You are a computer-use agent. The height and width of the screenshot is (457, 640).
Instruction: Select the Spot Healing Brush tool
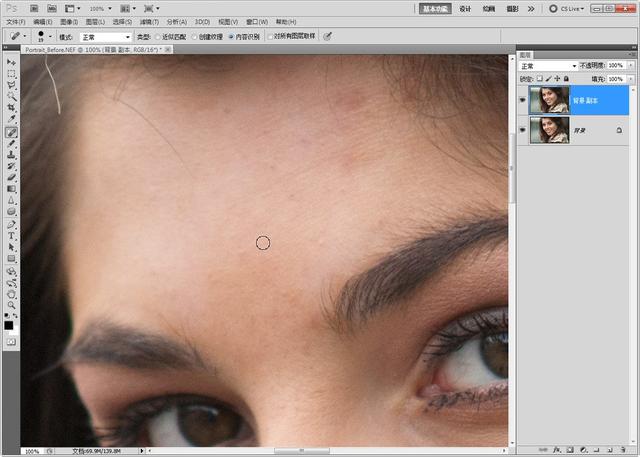(x=11, y=132)
